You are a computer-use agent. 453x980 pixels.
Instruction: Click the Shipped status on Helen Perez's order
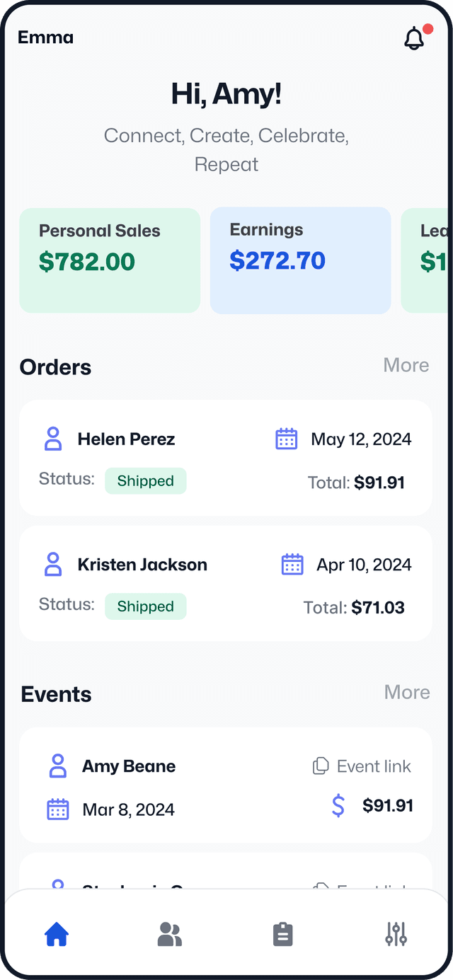pos(145,481)
